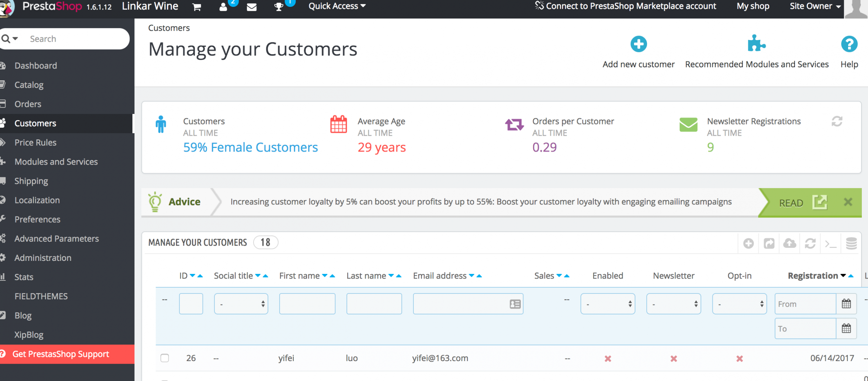Screen dimensions: 868x381
Task: Click Connect to PrestaShop Marketplace account link
Action: 630,6
